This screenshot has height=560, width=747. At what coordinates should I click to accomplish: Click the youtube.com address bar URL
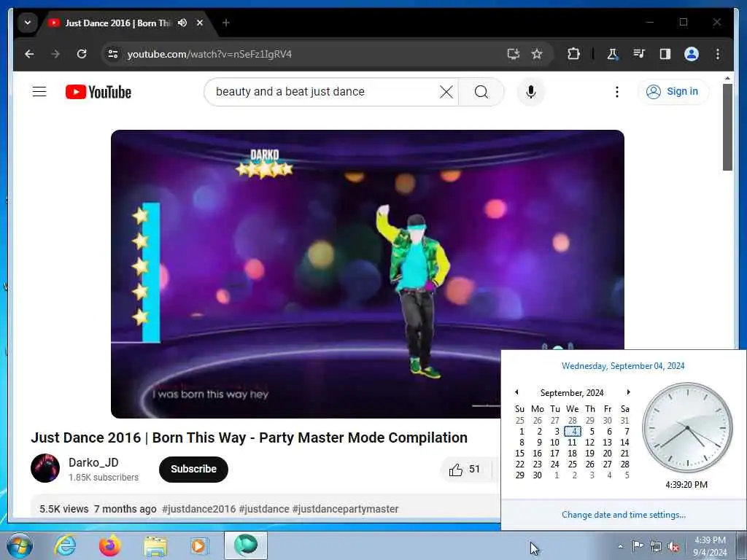[209, 54]
